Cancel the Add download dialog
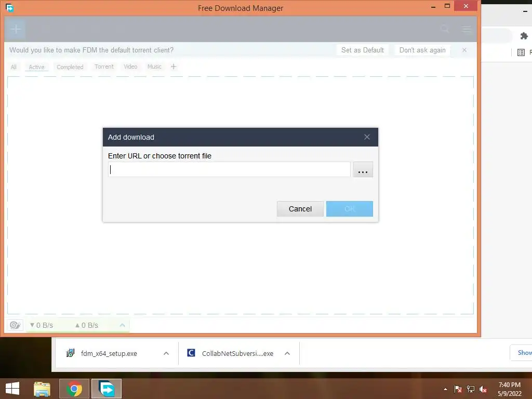The height and width of the screenshot is (399, 532). [300, 209]
